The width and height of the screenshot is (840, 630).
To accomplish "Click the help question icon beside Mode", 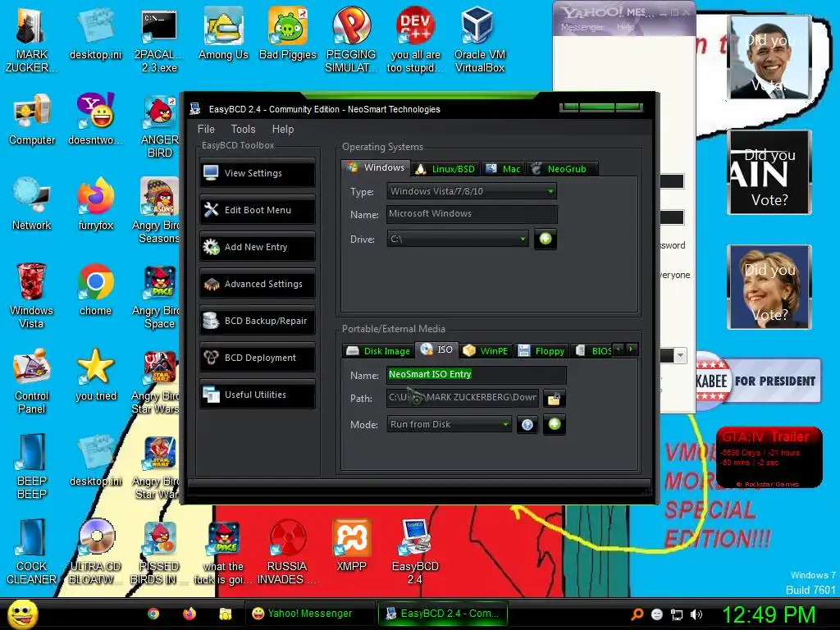I will (527, 425).
